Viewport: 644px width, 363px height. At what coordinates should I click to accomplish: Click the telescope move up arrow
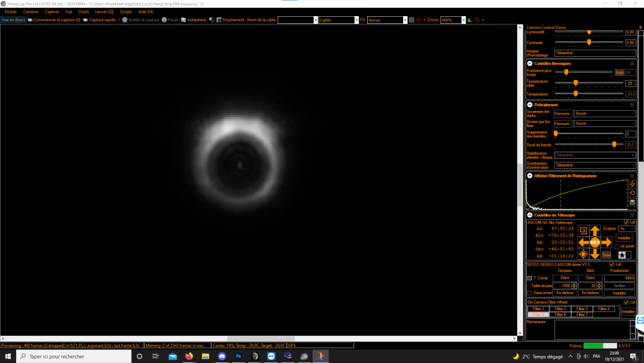[x=595, y=230]
